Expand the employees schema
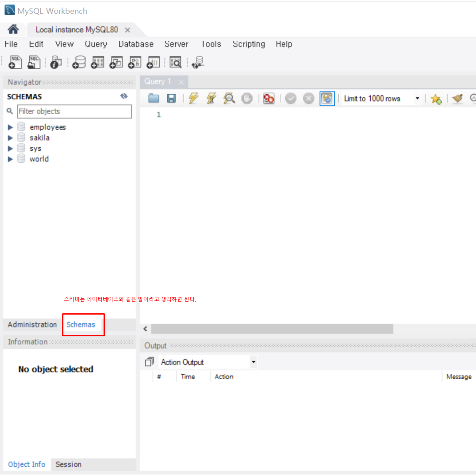 [10, 127]
